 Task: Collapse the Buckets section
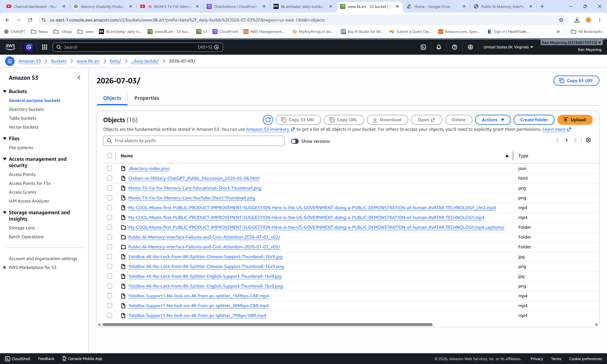click(5, 91)
